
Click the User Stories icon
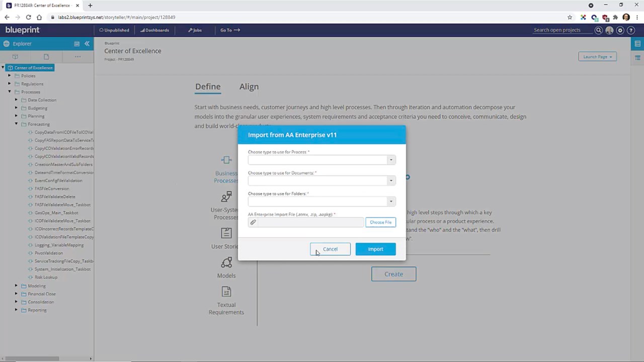pos(226,233)
